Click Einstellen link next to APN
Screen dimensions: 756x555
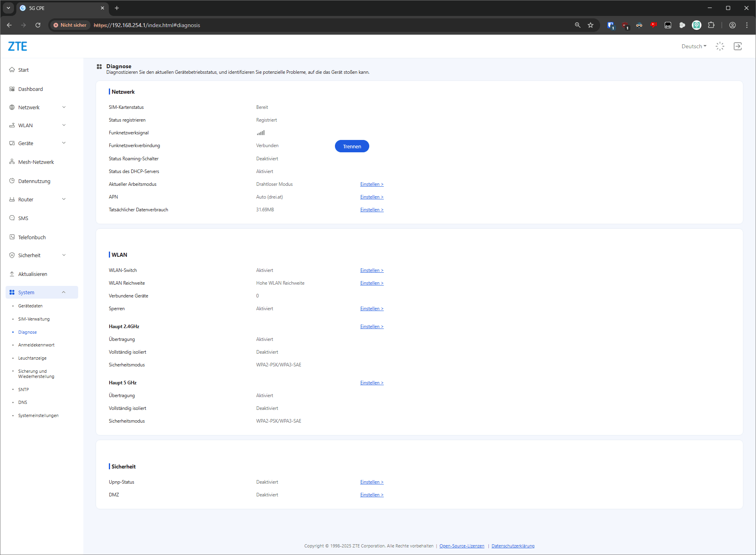pyautogui.click(x=372, y=197)
